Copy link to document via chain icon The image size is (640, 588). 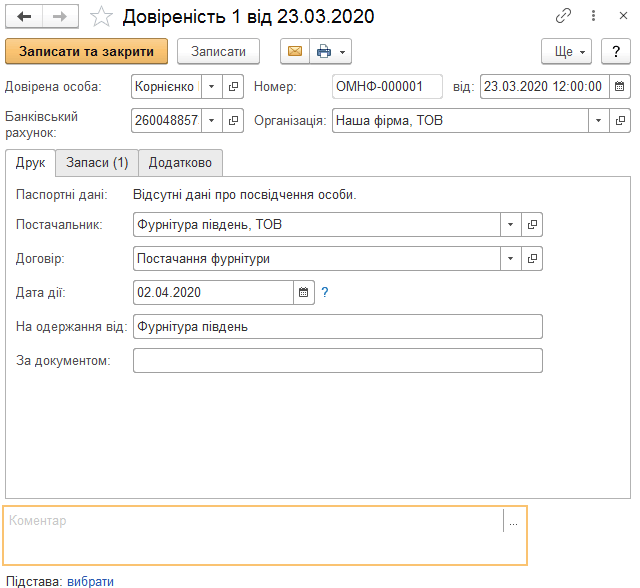pos(563,16)
